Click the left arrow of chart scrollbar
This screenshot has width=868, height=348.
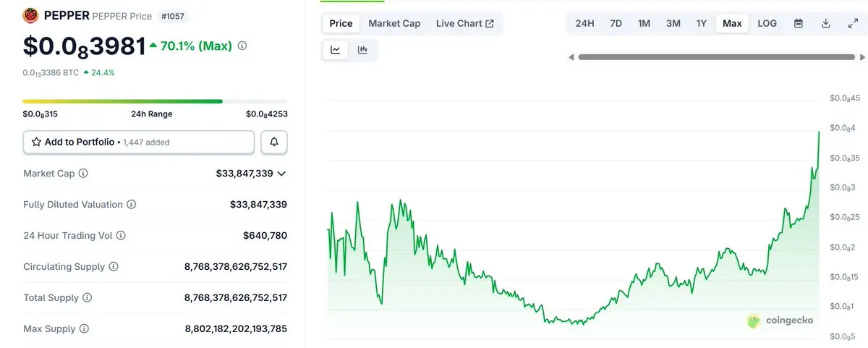coord(571,57)
